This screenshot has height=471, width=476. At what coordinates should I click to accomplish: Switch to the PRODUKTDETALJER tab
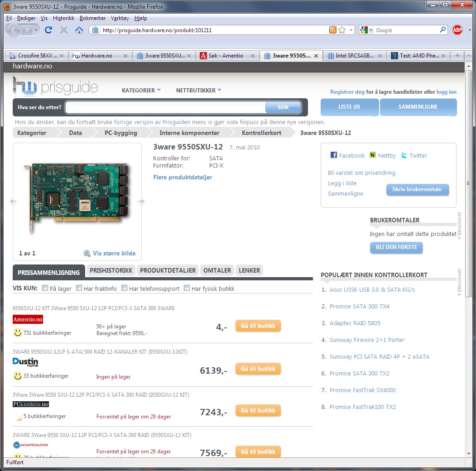168,270
